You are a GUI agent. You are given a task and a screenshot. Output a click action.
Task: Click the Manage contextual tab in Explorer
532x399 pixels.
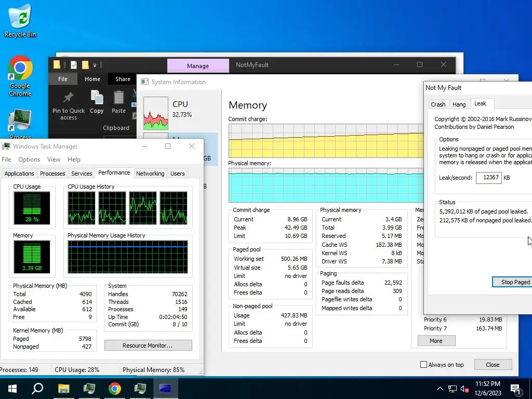coord(198,65)
